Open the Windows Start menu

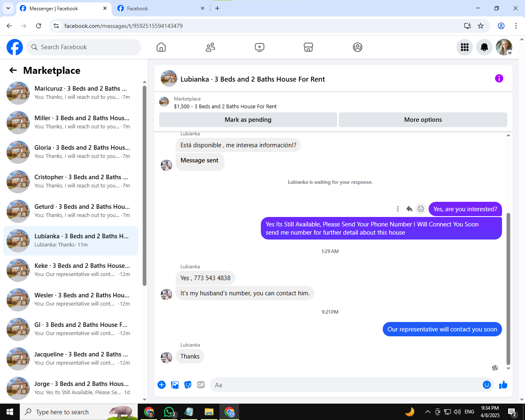(x=10, y=412)
